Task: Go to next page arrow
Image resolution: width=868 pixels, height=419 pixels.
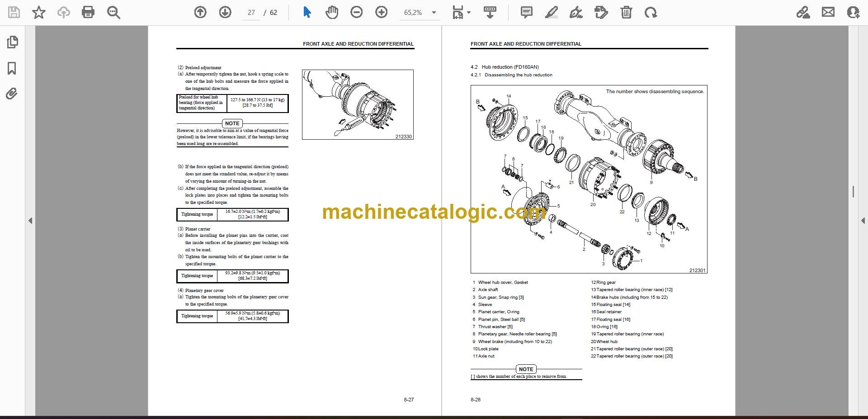Action: pos(225,12)
